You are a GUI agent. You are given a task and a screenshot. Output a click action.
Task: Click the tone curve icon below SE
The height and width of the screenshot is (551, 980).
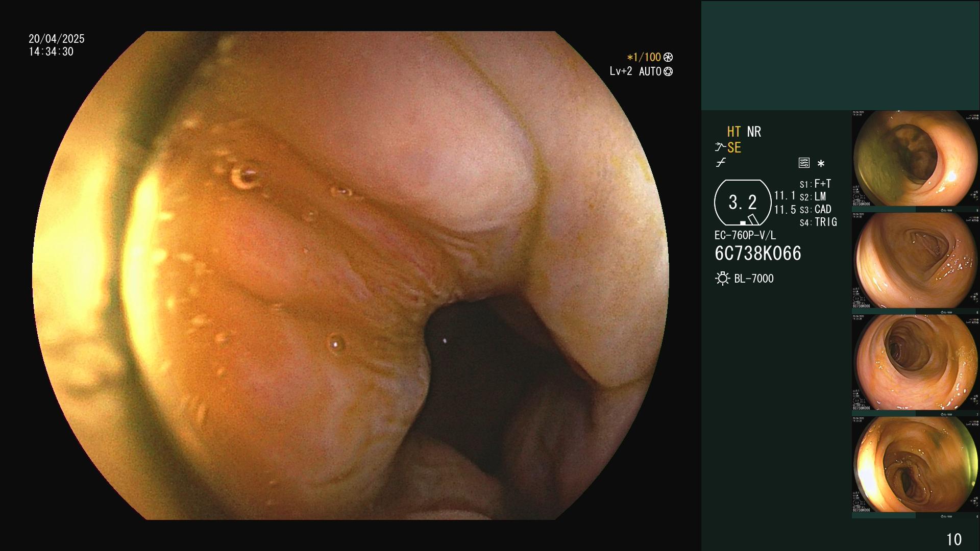(721, 163)
